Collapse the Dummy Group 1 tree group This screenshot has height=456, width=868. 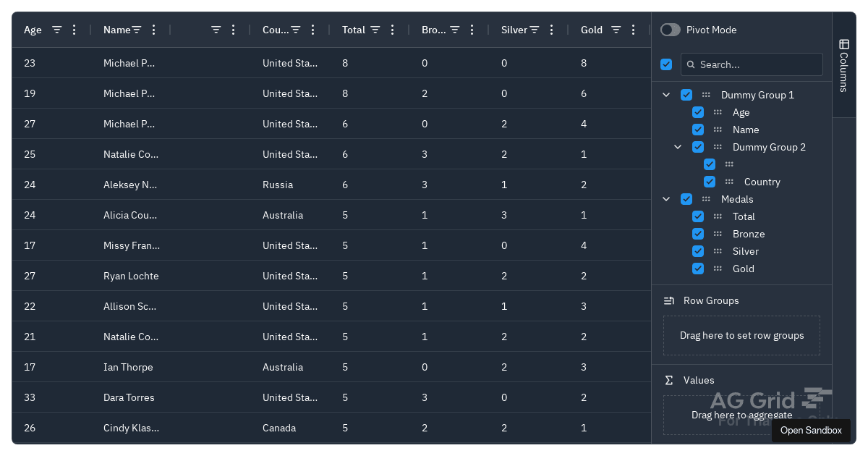click(666, 95)
